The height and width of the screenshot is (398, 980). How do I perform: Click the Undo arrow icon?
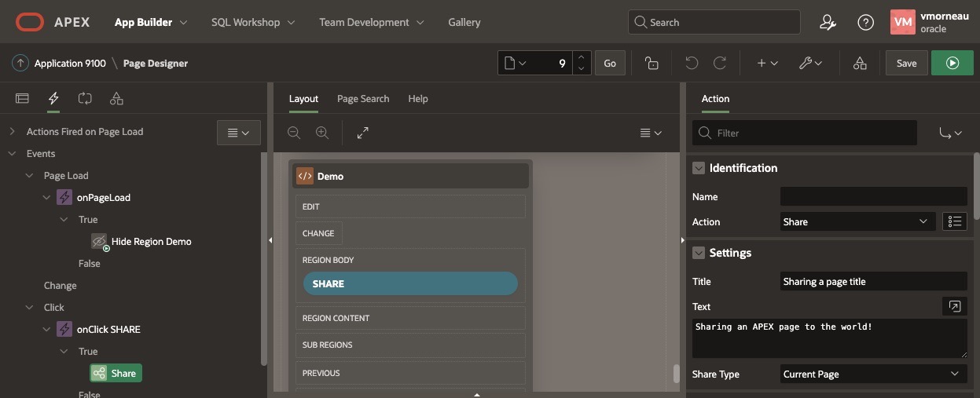(x=692, y=64)
